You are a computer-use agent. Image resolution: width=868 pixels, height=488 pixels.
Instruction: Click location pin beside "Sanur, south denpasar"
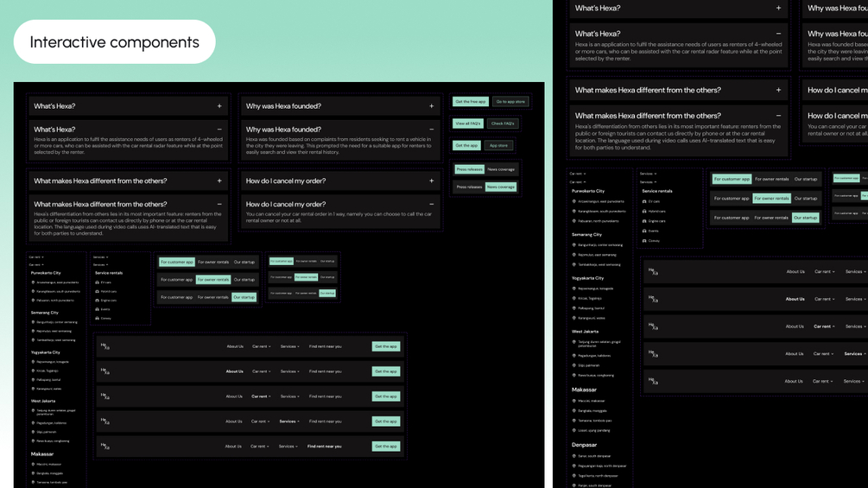(x=574, y=456)
